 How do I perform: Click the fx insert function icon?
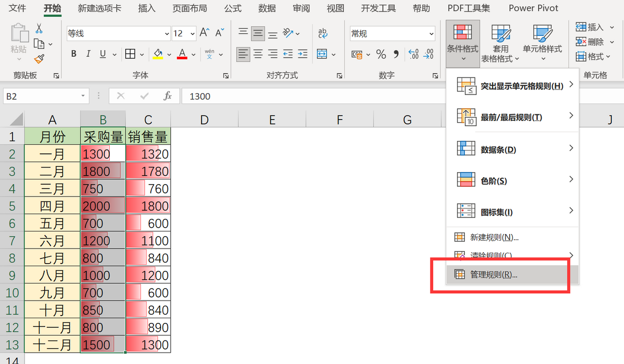pyautogui.click(x=168, y=96)
